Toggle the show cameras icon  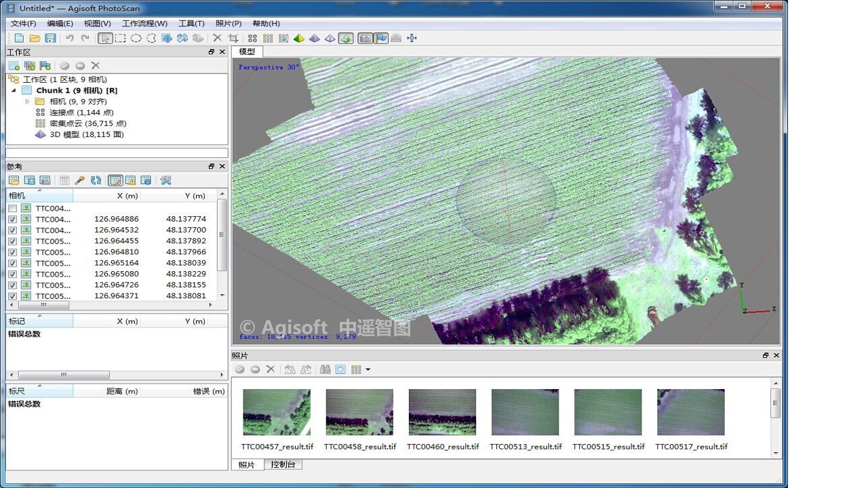pyautogui.click(x=366, y=38)
